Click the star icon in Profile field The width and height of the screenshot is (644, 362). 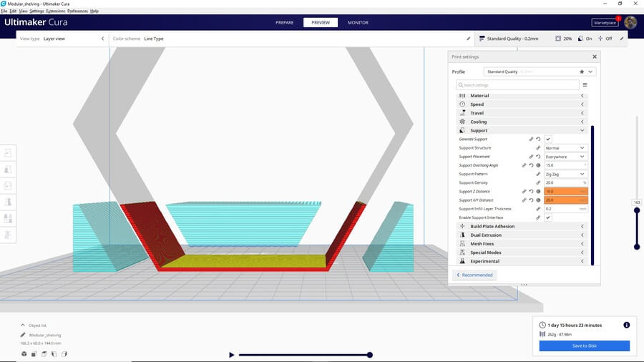582,72
